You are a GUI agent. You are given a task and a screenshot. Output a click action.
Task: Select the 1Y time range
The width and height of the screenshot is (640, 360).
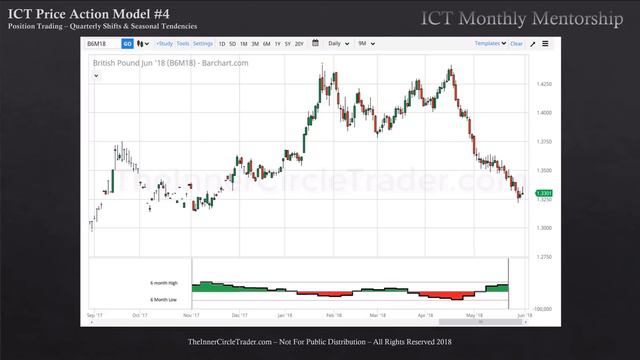click(x=278, y=44)
